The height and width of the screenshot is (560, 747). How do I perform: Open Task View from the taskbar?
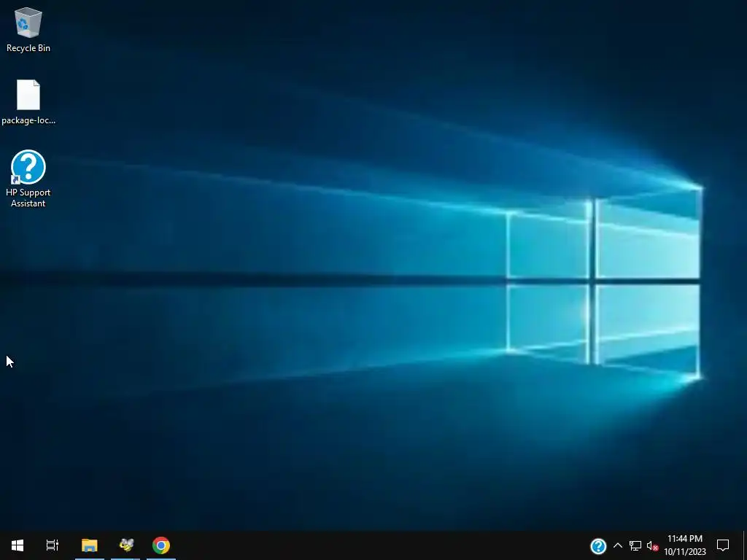click(53, 545)
